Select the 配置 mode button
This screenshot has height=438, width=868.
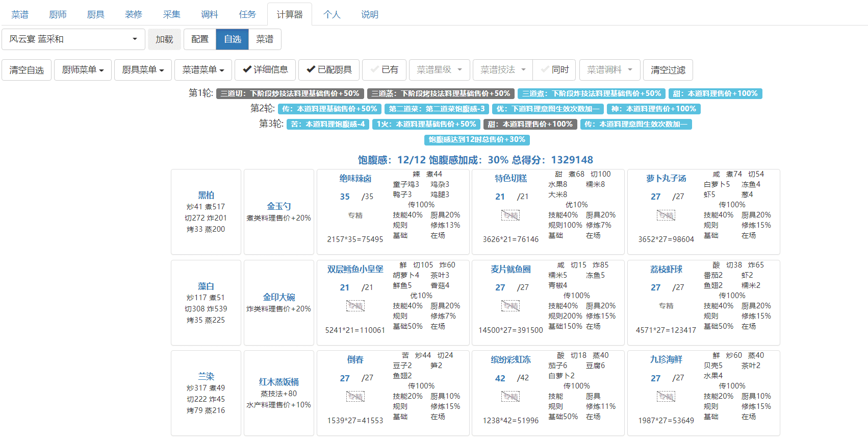[200, 39]
